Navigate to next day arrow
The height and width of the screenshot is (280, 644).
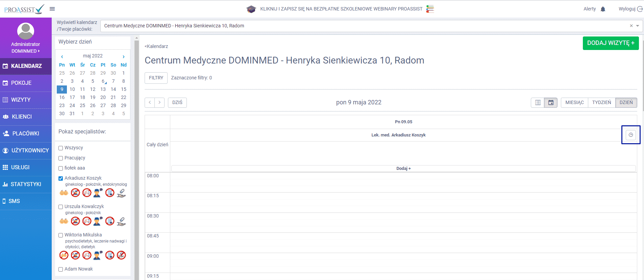tap(159, 102)
